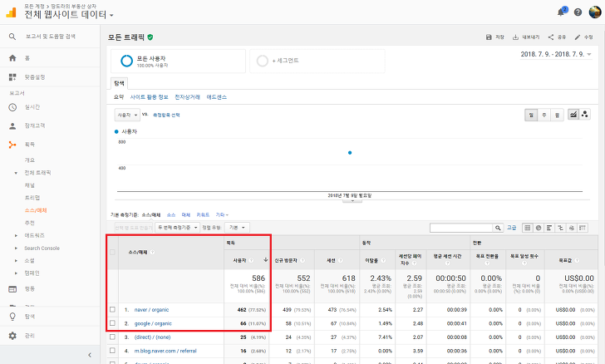This screenshot has height=364, width=605.
Task: Check the google / organic row checkbox
Action: (112, 323)
